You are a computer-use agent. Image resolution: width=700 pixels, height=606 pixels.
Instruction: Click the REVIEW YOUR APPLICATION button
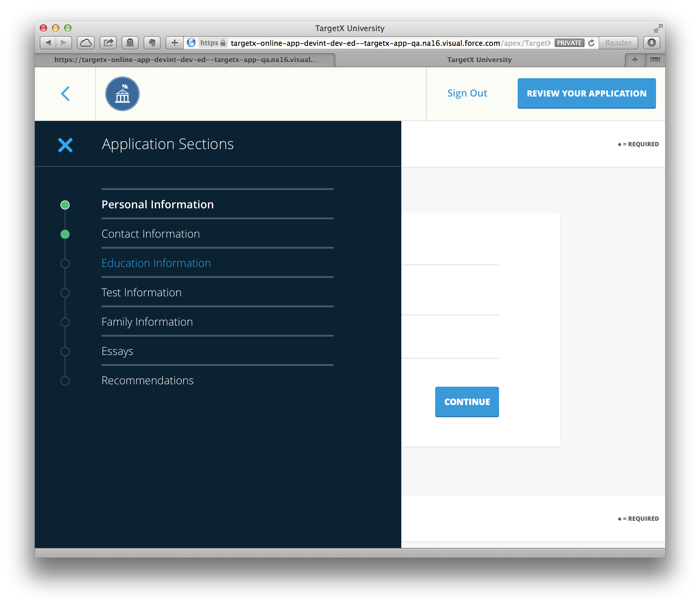pos(586,93)
